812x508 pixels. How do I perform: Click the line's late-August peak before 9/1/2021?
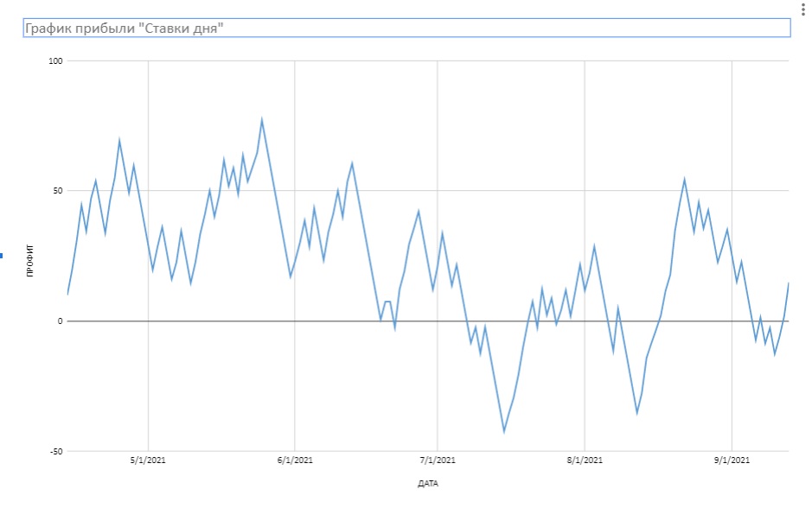pyautogui.click(x=684, y=180)
